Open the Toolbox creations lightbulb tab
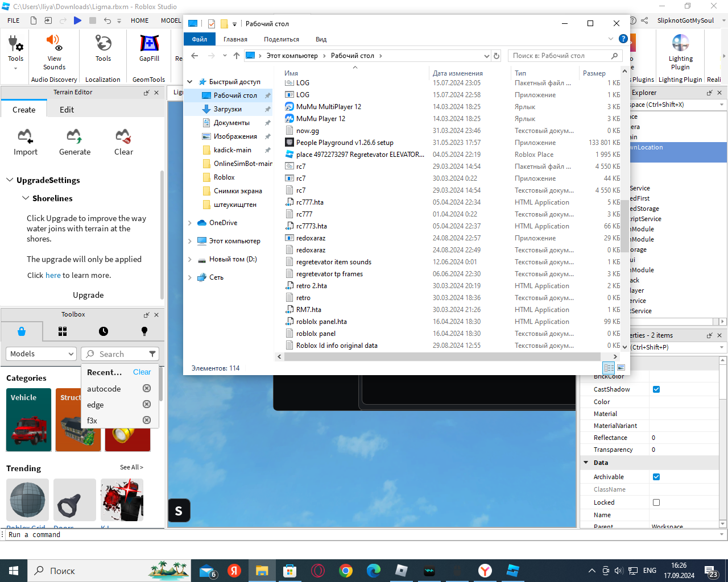Screen dimensions: 728x582 click(x=144, y=331)
